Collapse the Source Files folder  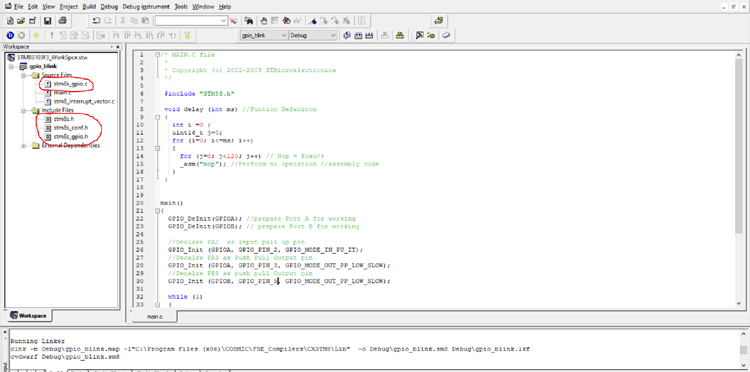(x=23, y=75)
